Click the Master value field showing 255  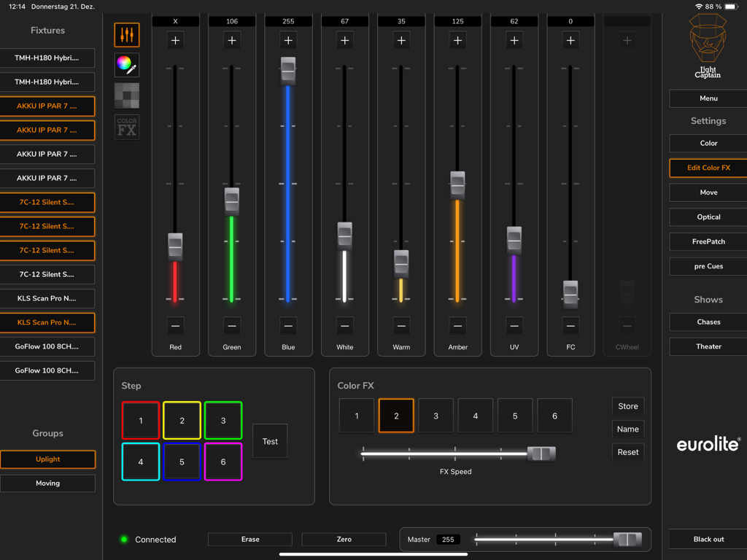(x=448, y=539)
